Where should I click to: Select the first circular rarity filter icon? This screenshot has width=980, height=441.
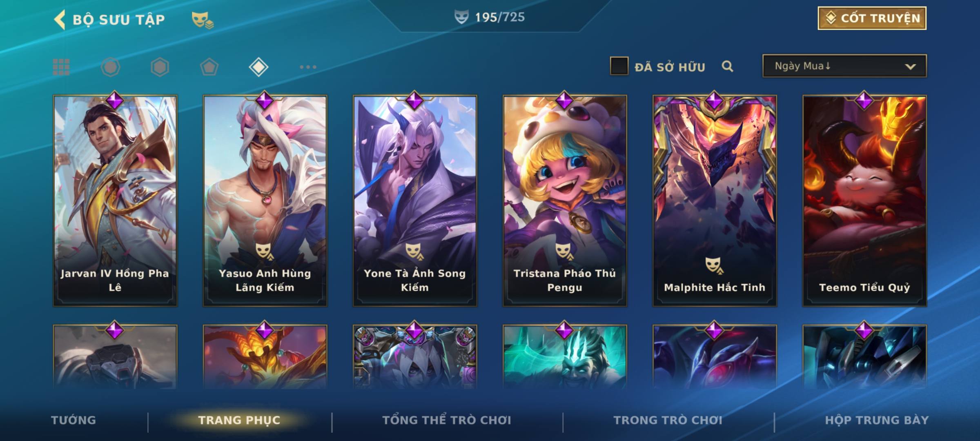111,67
